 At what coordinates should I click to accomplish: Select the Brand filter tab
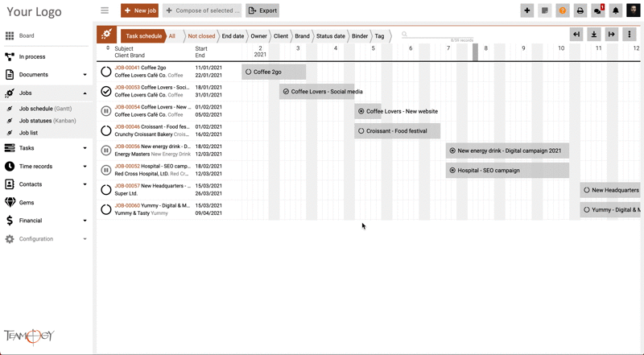click(x=302, y=36)
